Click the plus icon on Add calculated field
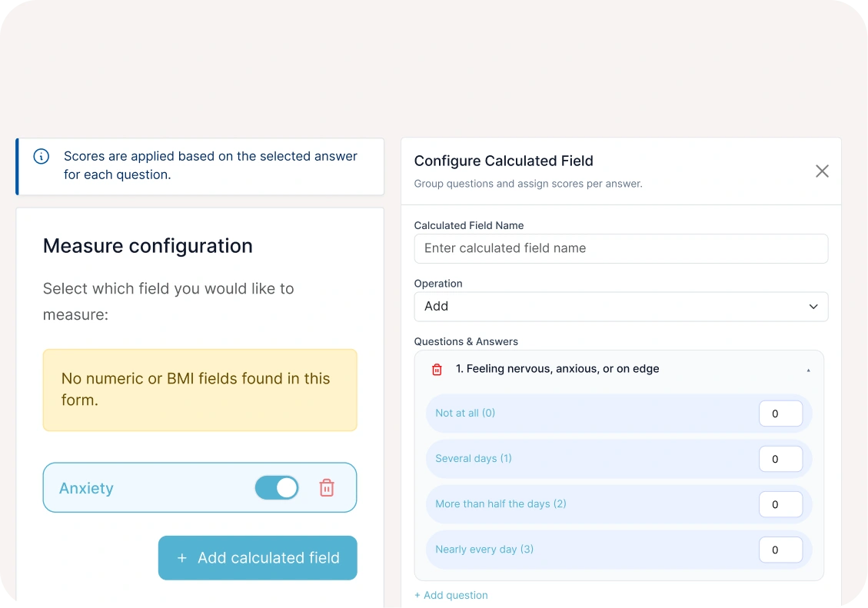Viewport: 868px width, 608px height. [182, 558]
